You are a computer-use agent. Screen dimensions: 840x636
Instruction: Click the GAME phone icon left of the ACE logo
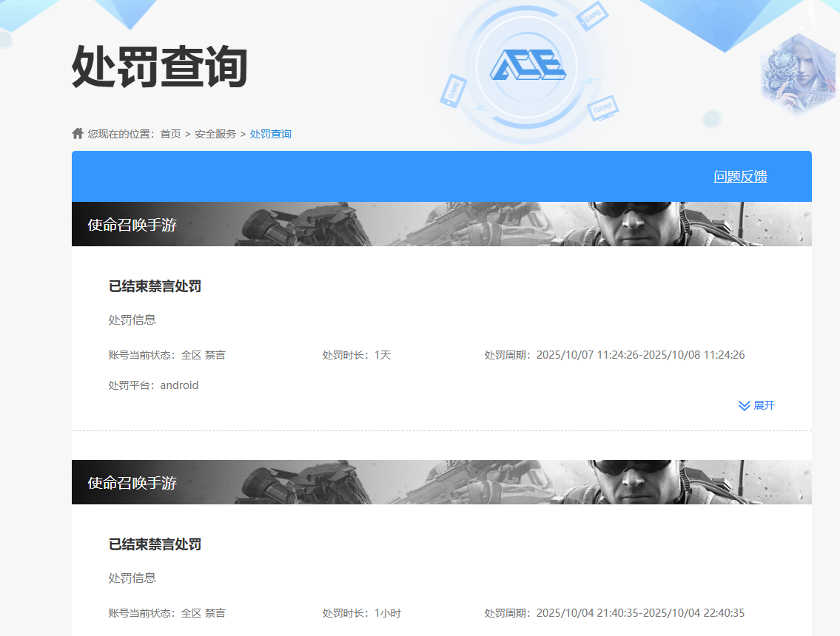453,90
